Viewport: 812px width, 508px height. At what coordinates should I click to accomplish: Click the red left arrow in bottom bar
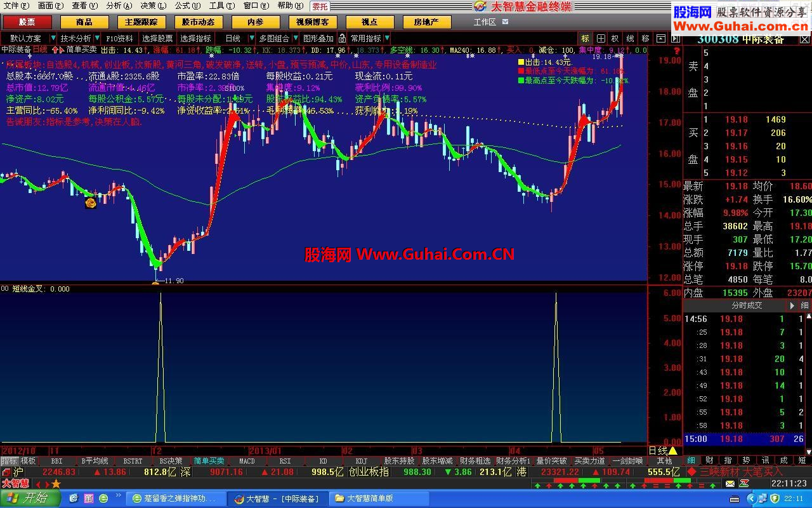[37, 484]
